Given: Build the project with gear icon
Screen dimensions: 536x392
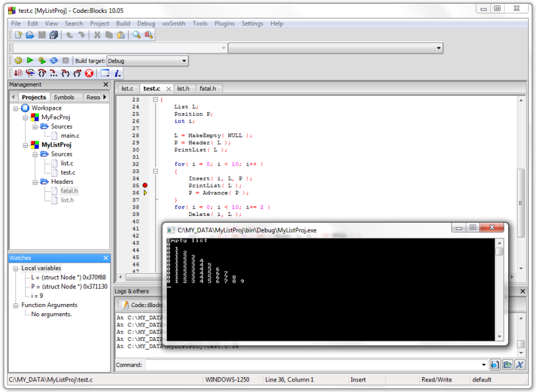Looking at the screenshot, I should 18,60.
